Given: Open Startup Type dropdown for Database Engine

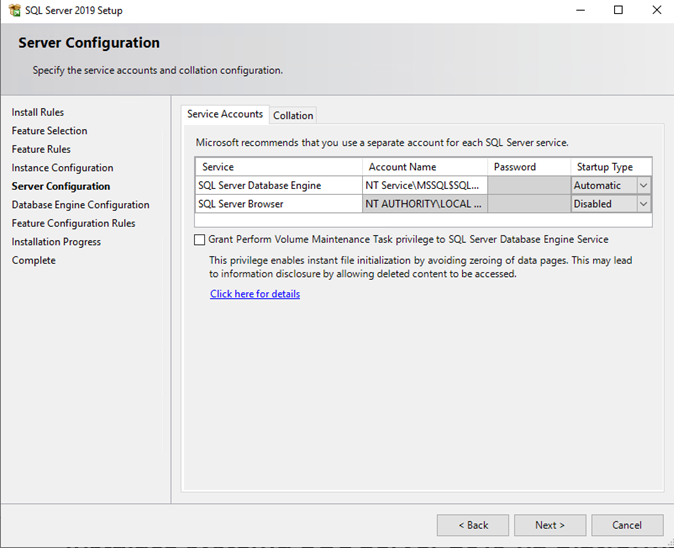Looking at the screenshot, I should tap(643, 186).
